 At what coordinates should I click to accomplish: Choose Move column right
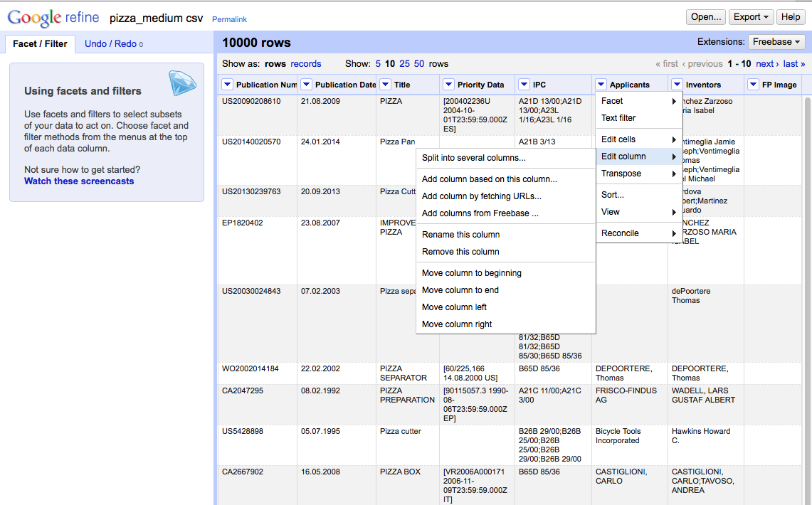[505, 324]
